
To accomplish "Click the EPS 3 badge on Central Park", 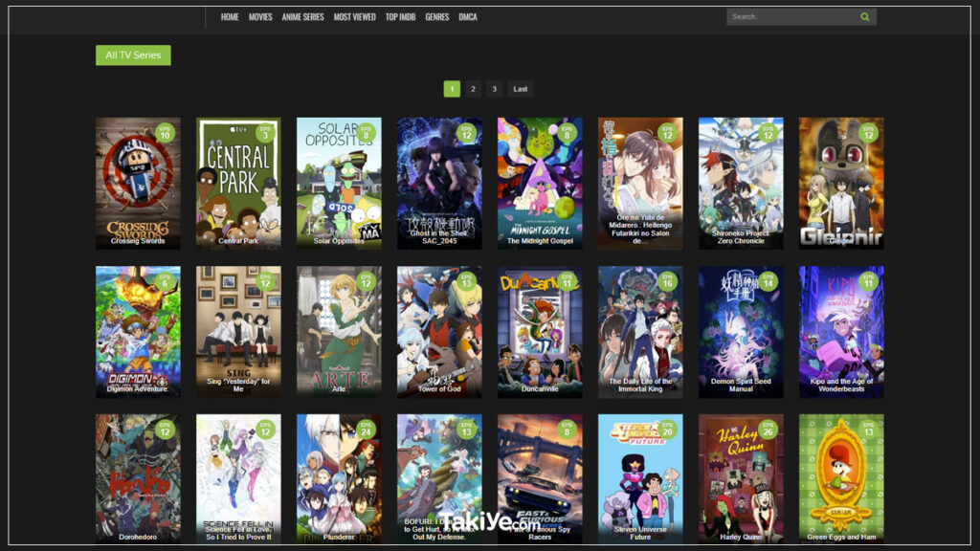I will (265, 133).
